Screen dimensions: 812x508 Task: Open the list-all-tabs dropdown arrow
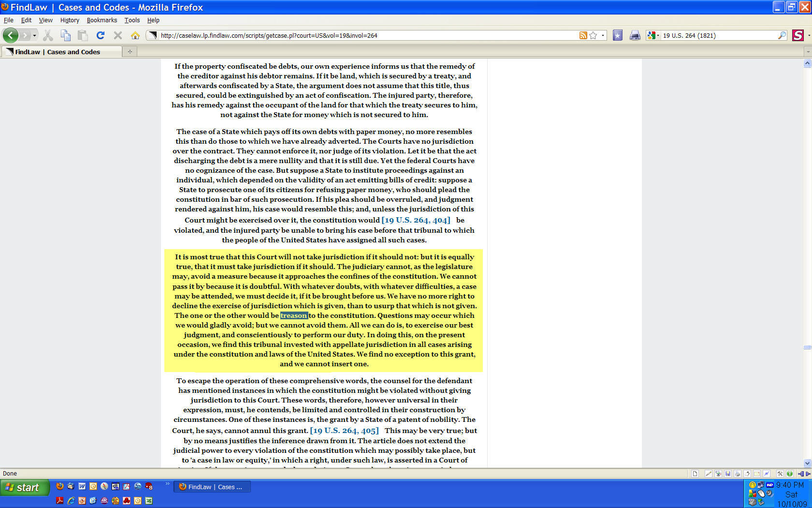[x=808, y=51]
